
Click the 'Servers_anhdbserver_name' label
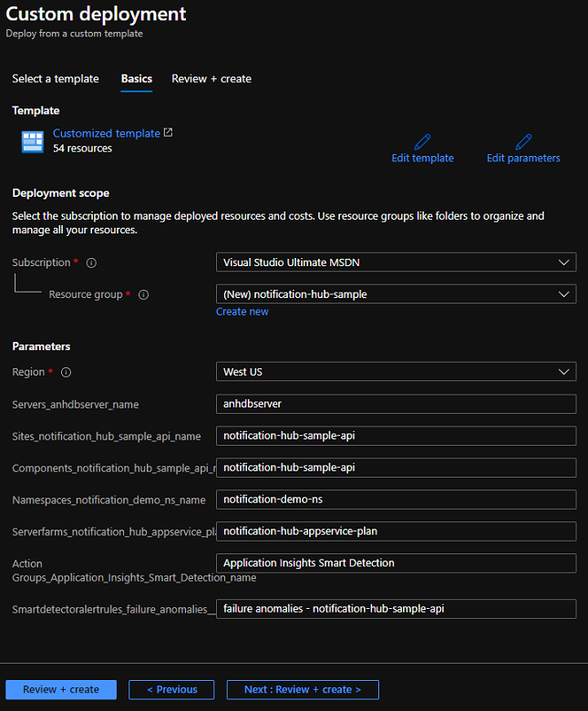click(x=76, y=405)
